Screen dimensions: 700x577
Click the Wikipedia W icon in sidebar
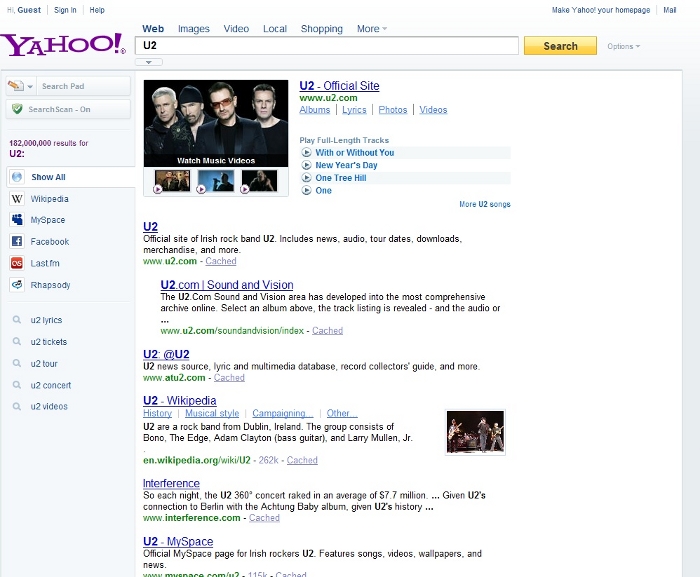(x=17, y=199)
